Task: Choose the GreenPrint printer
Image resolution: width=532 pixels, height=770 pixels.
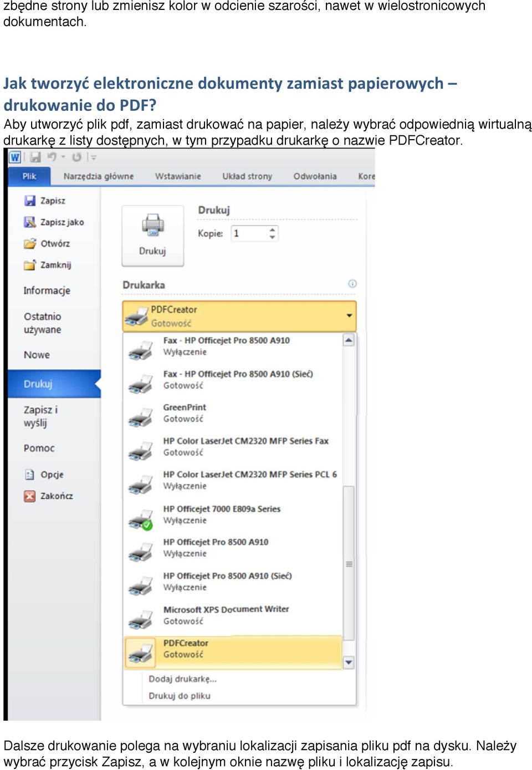Action: click(233, 413)
